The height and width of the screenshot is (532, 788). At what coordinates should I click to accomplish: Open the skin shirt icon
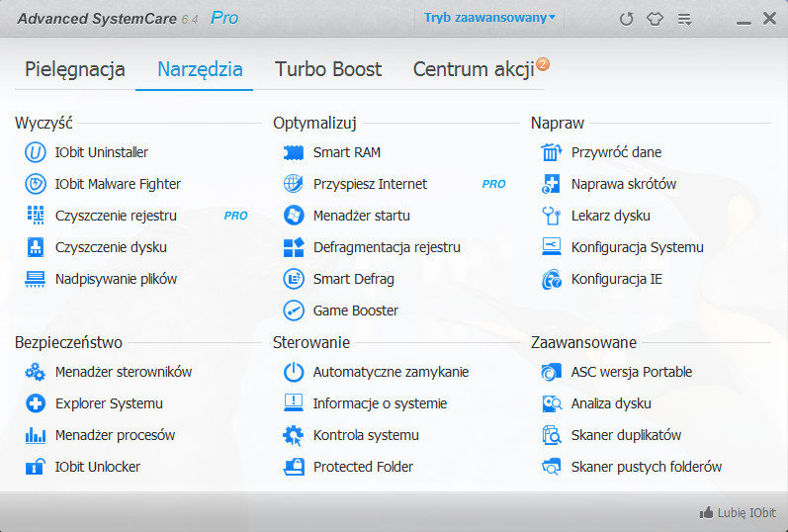coord(655,19)
